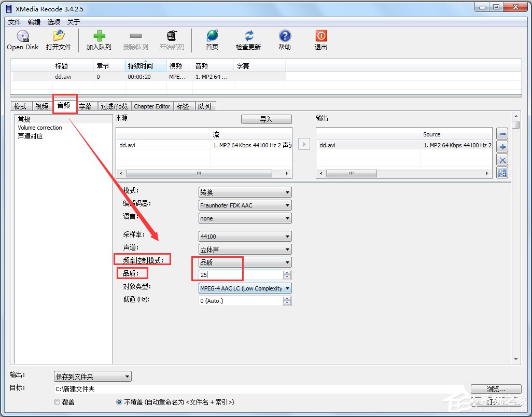Start encoding with the 开始编码 icon
532x417 pixels.
point(172,40)
